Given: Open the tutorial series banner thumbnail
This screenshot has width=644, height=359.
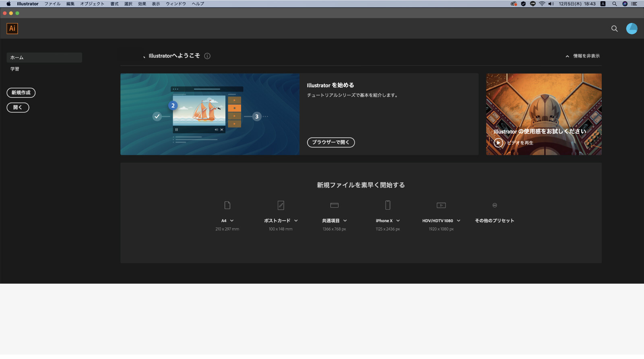Looking at the screenshot, I should coord(210,114).
